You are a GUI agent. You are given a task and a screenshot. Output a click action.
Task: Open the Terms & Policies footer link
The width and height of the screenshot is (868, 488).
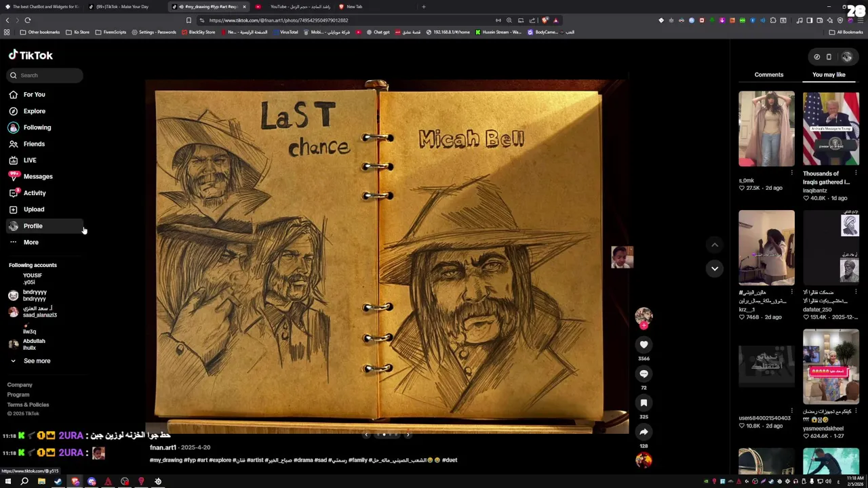click(x=28, y=405)
